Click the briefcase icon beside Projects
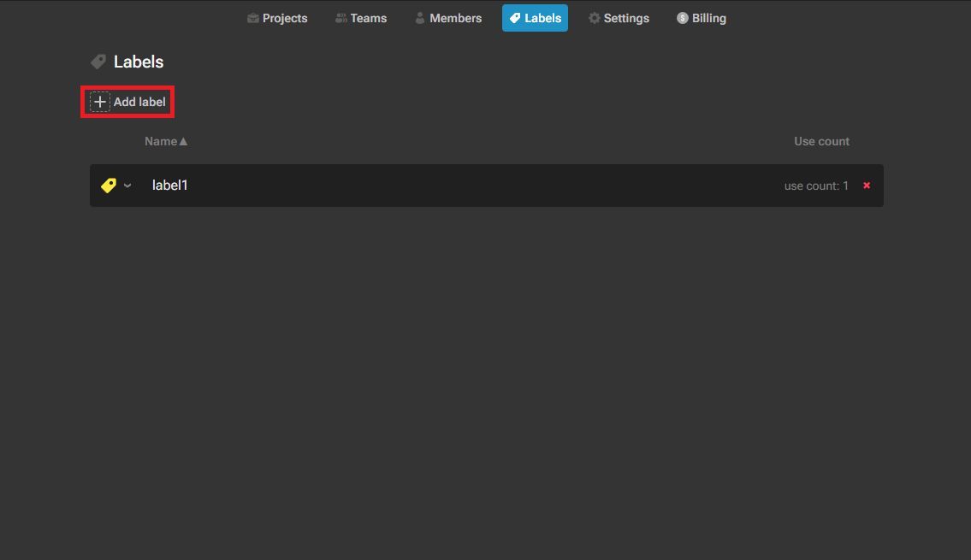971x560 pixels. coord(253,18)
